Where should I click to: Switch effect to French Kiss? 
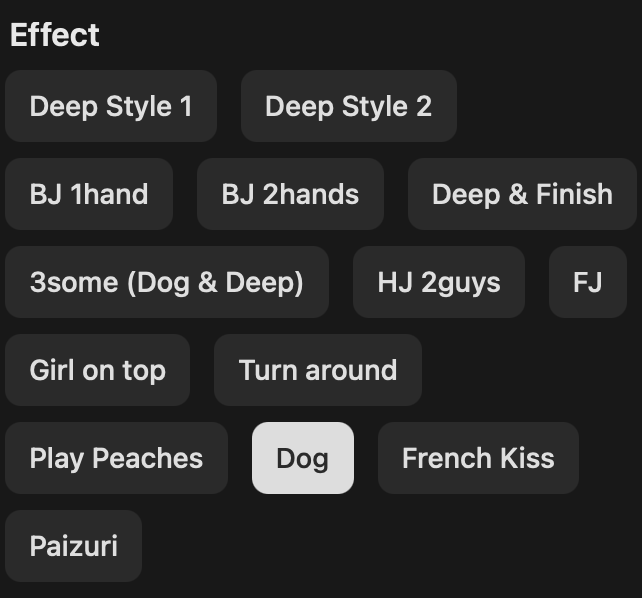click(x=478, y=458)
